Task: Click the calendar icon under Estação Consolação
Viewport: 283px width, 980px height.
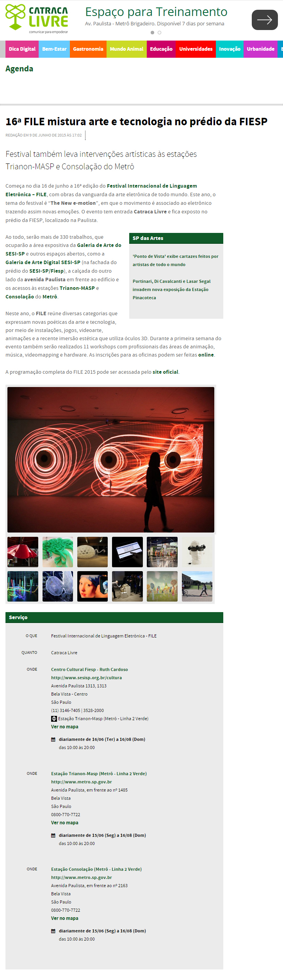Action: [x=53, y=931]
